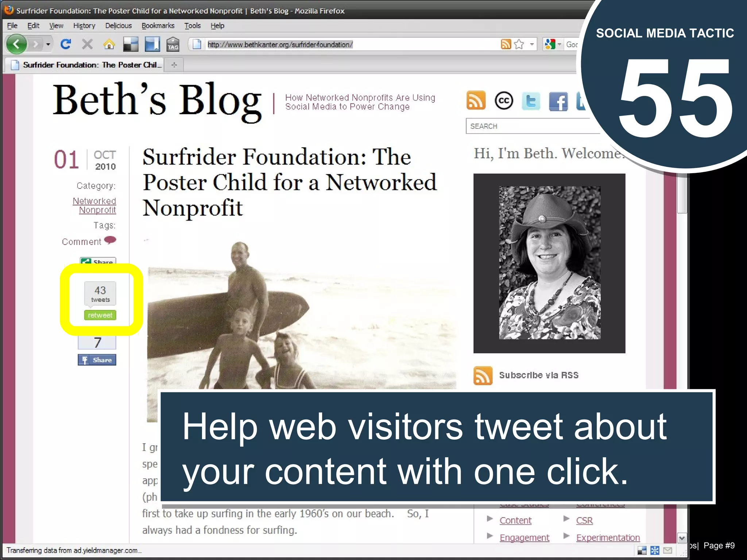Click the Comment link
This screenshot has width=747, height=560.
point(81,242)
